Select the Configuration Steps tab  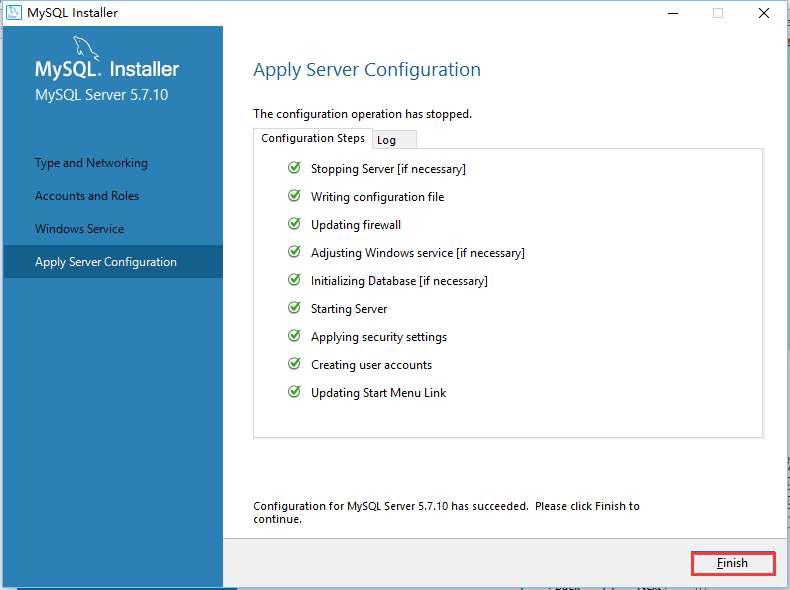[x=313, y=139]
